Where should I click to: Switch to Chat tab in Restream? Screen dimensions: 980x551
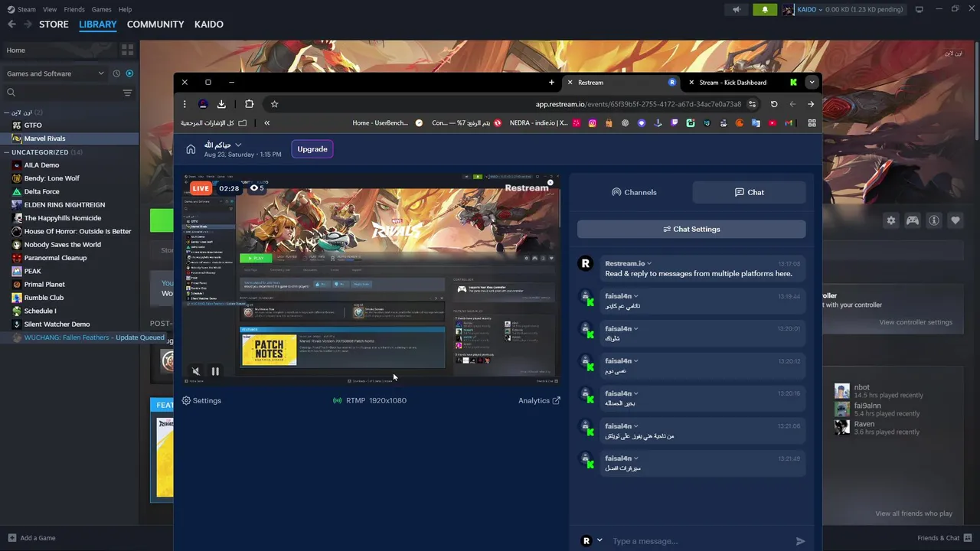coord(749,192)
